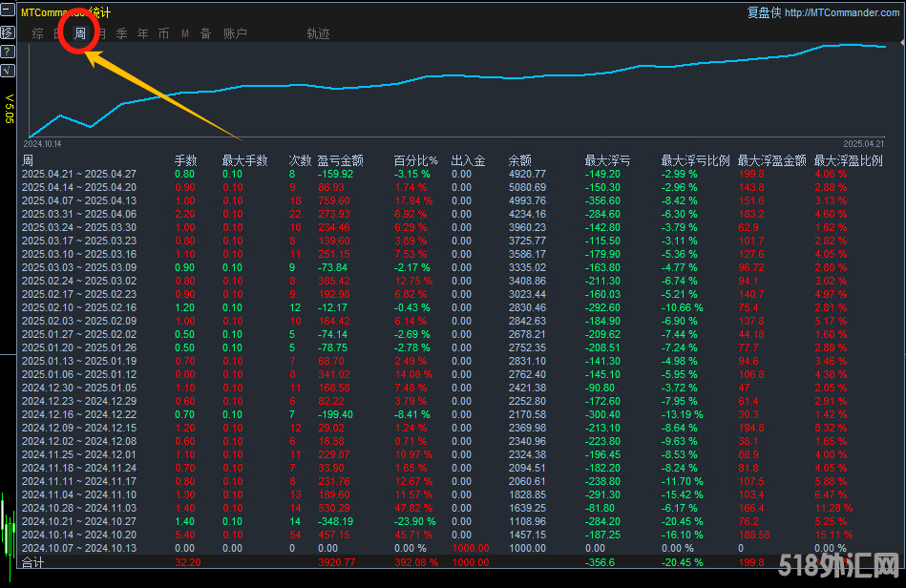Screen dimensions: 906x588
Task: Switch to the 年 yearly tab
Action: point(142,33)
